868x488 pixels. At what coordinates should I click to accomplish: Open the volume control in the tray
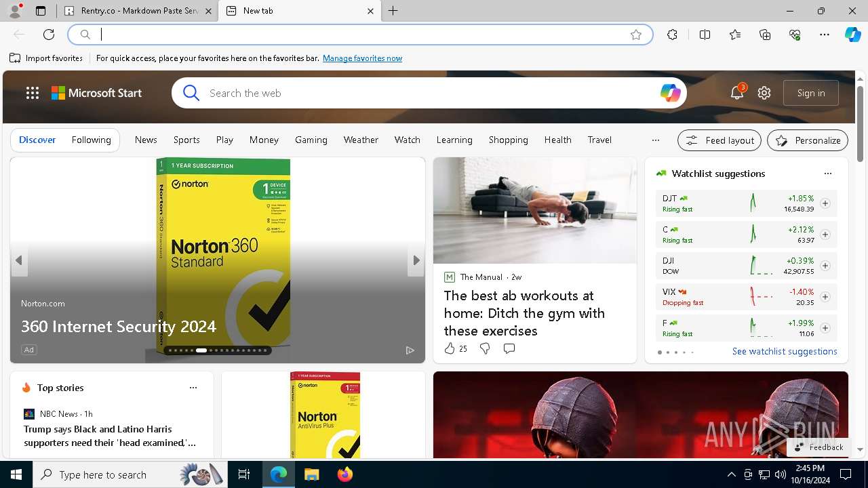[x=780, y=474]
